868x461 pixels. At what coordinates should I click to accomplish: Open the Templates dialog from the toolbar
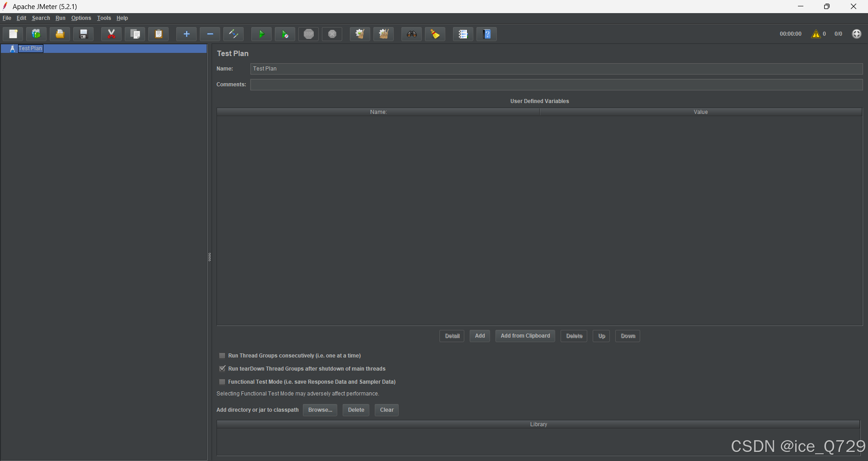point(36,34)
